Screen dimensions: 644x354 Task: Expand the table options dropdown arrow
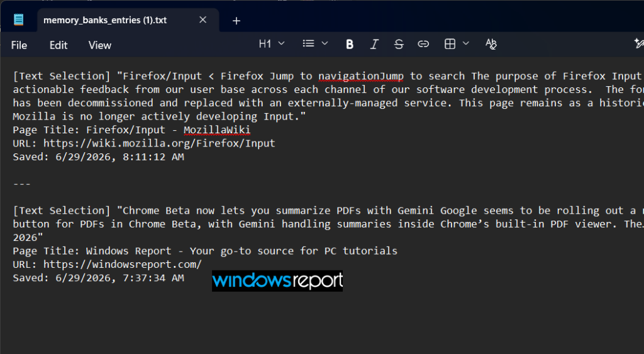tap(466, 43)
